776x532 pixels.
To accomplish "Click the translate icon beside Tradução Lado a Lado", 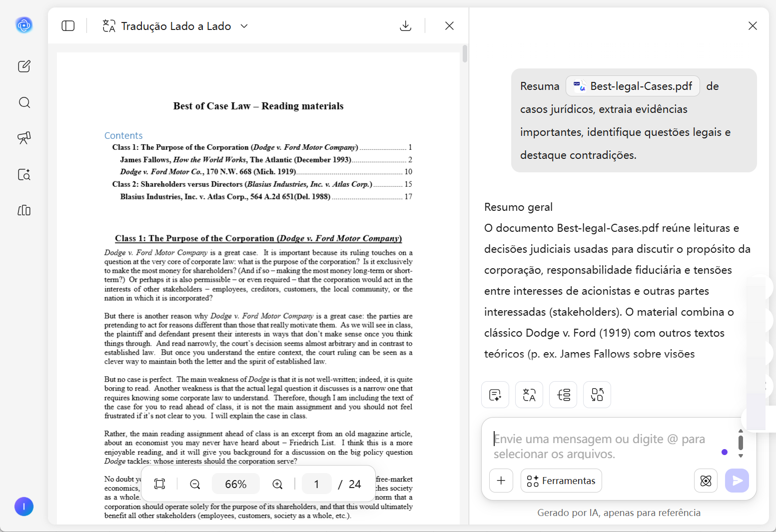I will [x=109, y=26].
